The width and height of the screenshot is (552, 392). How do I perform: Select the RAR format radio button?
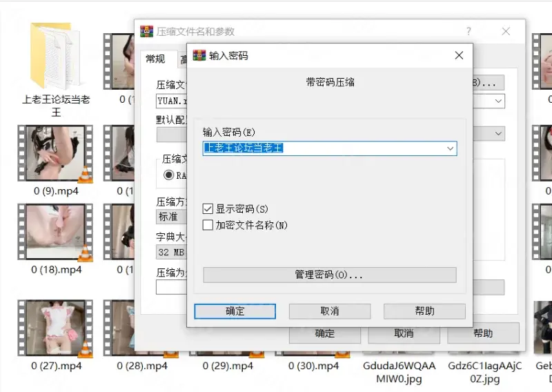point(168,175)
